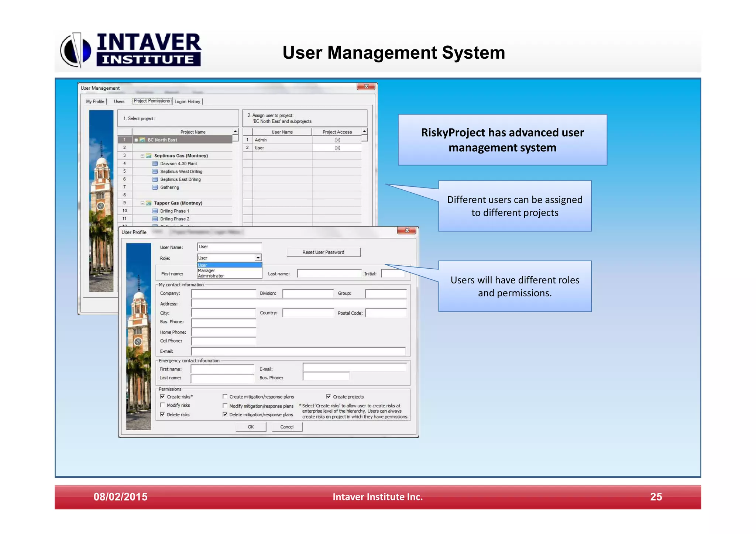Viewport: 756px width, 534px height.
Task: Click the Dawson 4-30 Plant project icon
Action: click(155, 164)
